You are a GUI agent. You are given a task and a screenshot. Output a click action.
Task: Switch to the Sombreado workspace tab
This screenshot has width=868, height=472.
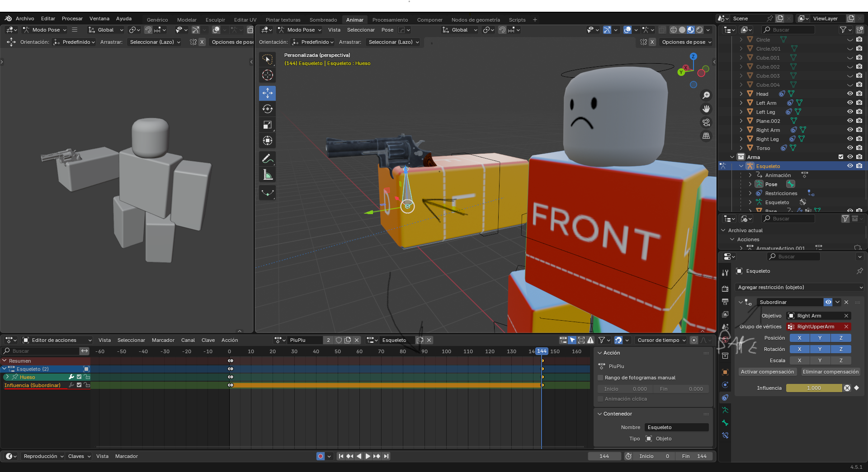pyautogui.click(x=323, y=20)
